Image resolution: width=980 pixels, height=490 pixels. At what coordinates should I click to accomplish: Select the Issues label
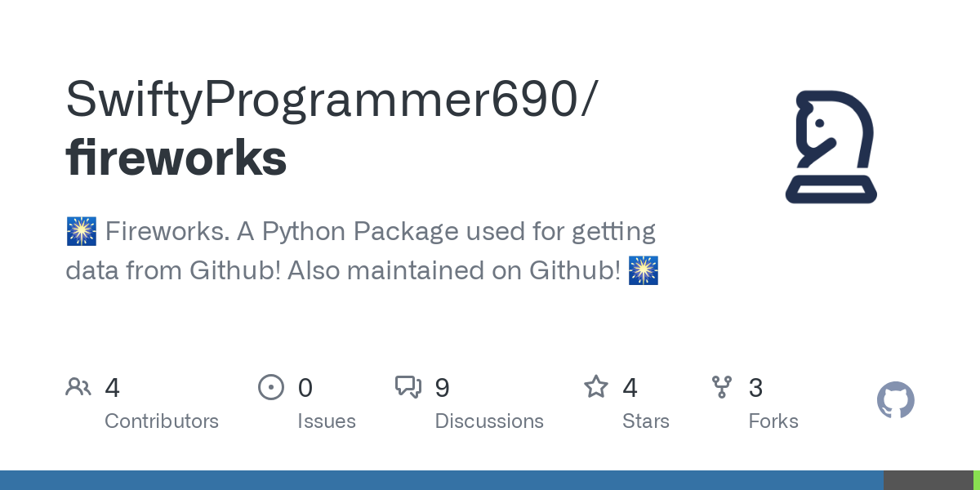click(327, 421)
